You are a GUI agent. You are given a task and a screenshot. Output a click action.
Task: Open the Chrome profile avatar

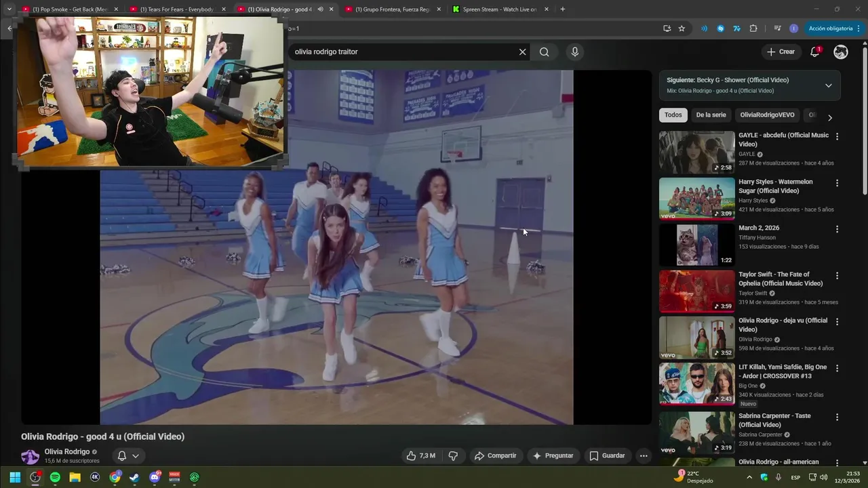pos(793,28)
